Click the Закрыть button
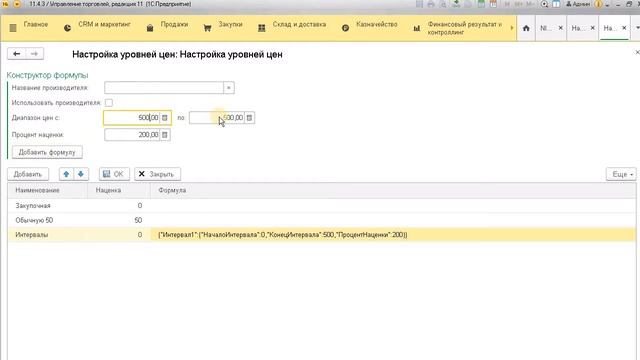The width and height of the screenshot is (640, 360). coord(158,174)
